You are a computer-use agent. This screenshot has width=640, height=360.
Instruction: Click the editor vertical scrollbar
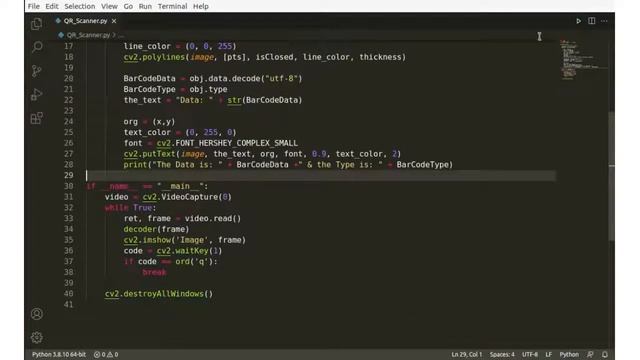(611, 176)
